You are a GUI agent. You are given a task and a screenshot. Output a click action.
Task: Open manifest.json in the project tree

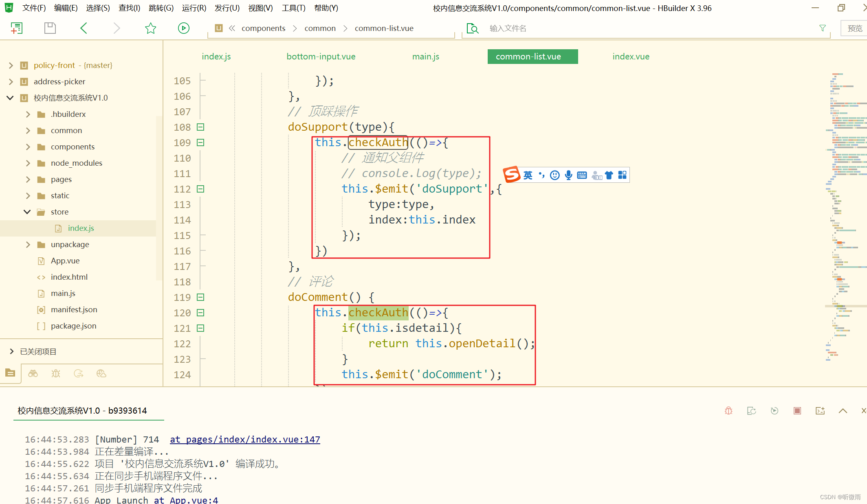click(x=74, y=309)
